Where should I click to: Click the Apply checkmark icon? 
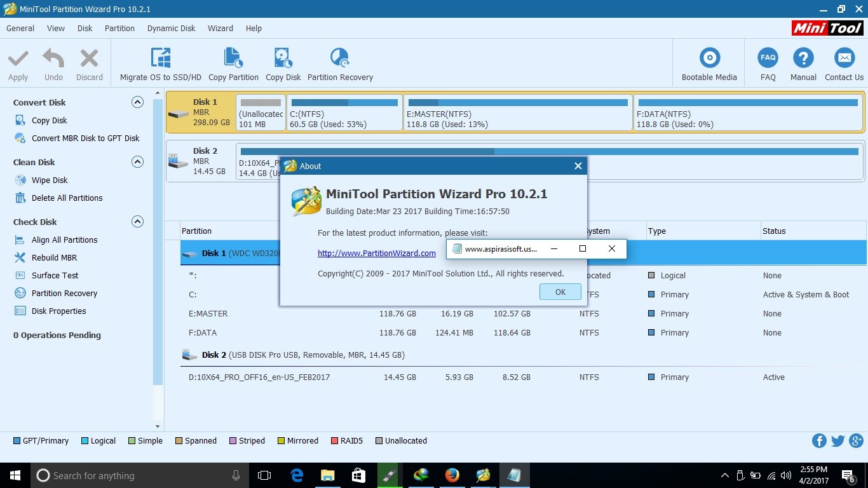(18, 59)
